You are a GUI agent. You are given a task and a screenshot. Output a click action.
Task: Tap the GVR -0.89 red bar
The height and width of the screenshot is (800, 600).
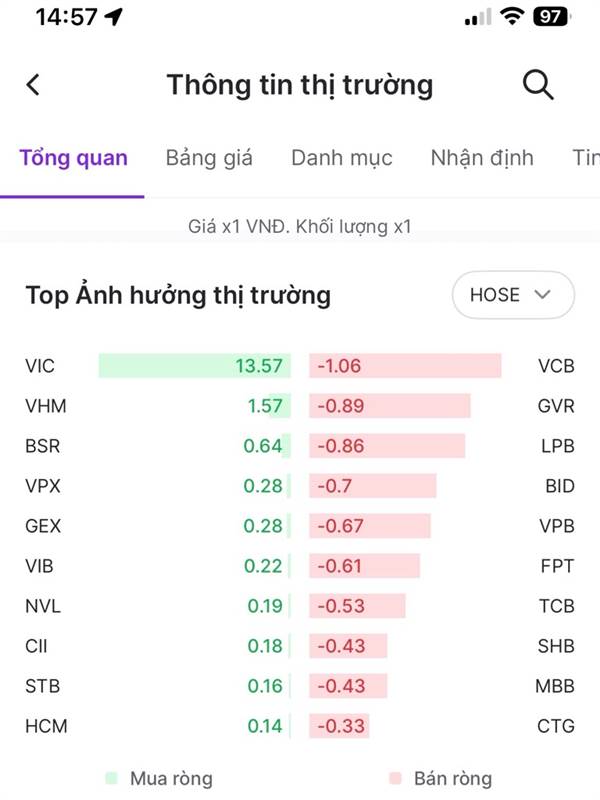390,406
